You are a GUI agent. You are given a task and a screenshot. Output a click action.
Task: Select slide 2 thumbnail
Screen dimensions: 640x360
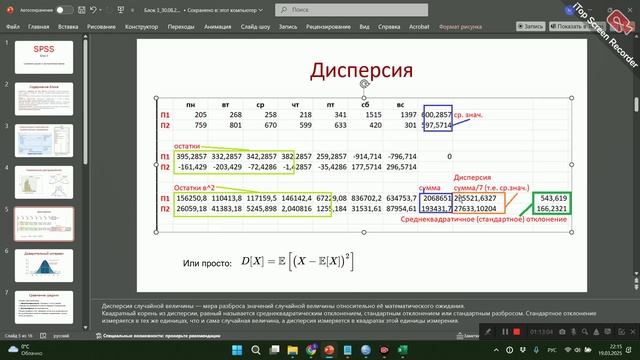point(44,99)
